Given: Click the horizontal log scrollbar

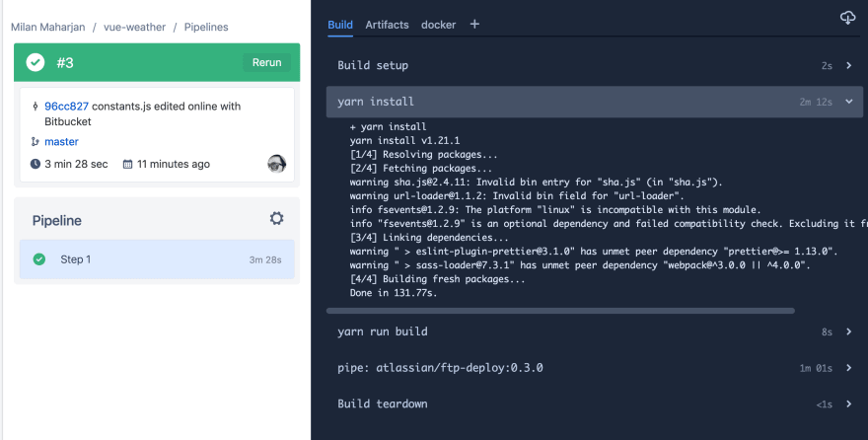Looking at the screenshot, I should (x=560, y=311).
